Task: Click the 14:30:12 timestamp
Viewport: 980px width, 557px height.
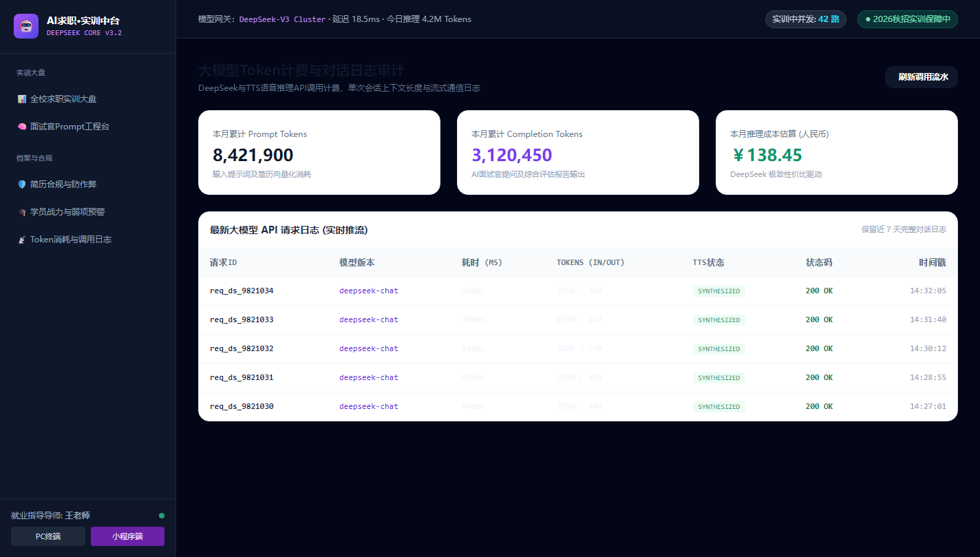Action: pyautogui.click(x=928, y=348)
